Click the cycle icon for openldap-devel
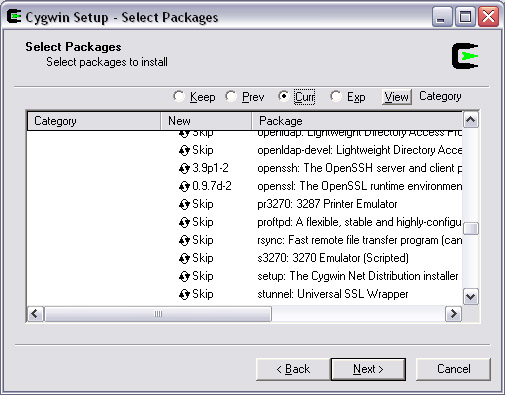Viewport: 505px width, 395px height. click(184, 151)
